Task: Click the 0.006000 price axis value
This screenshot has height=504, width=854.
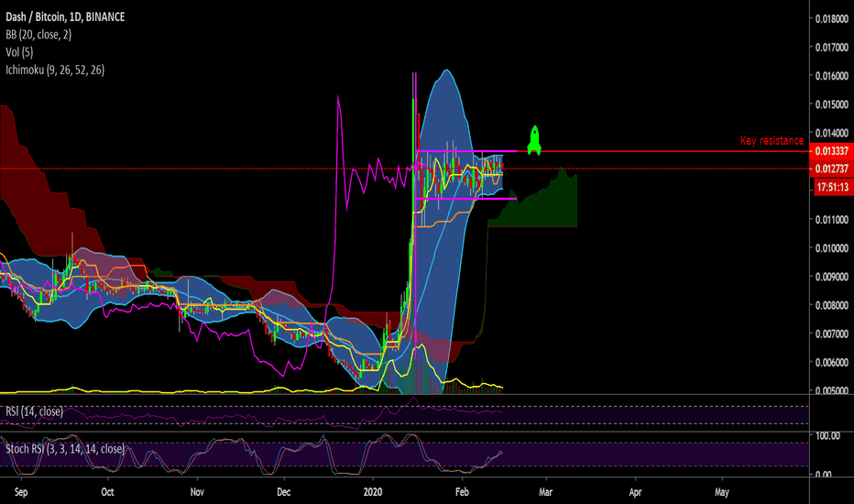Action: (832, 362)
